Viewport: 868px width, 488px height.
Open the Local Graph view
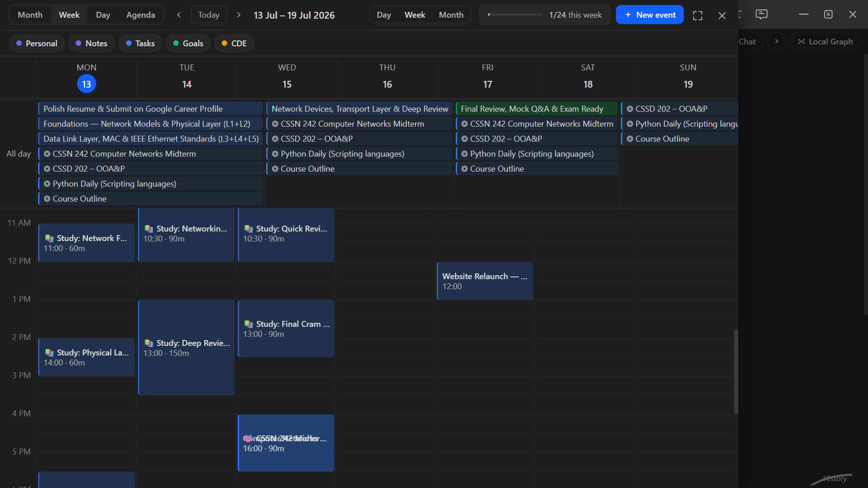[825, 41]
